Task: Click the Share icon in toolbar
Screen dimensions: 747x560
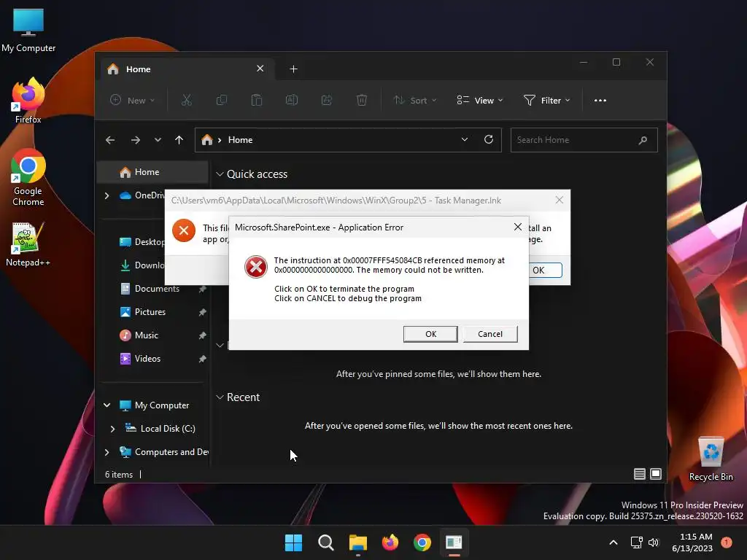Action: coord(327,100)
